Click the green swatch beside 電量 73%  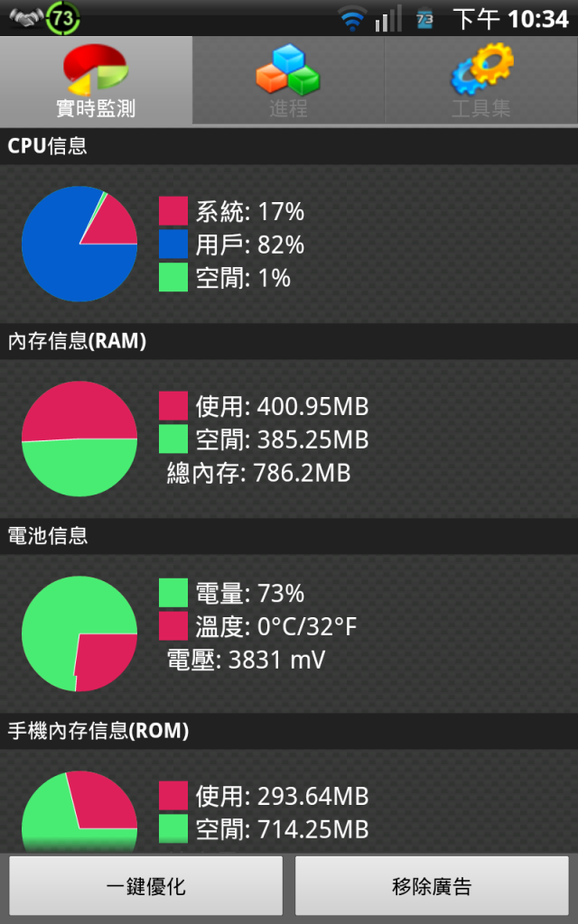(x=173, y=592)
